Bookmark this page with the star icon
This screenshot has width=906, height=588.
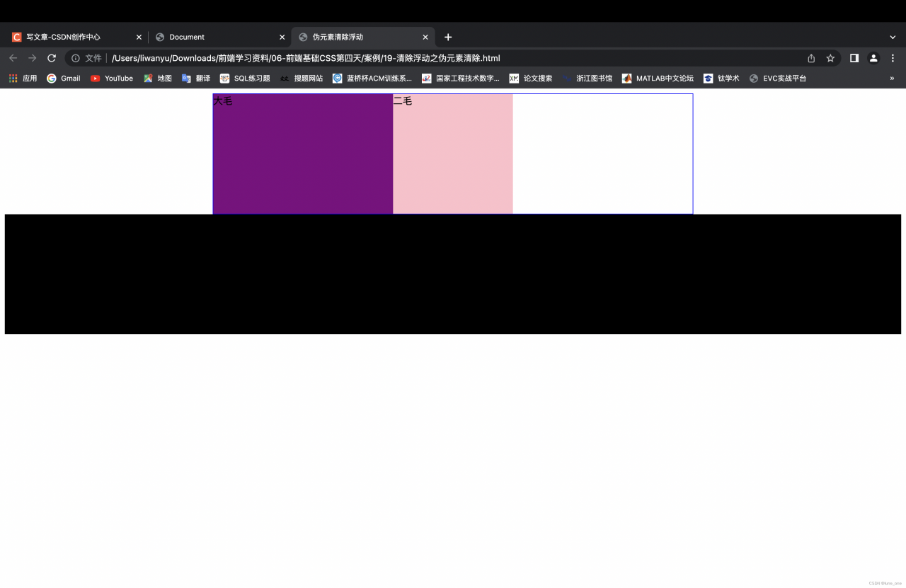click(x=830, y=58)
